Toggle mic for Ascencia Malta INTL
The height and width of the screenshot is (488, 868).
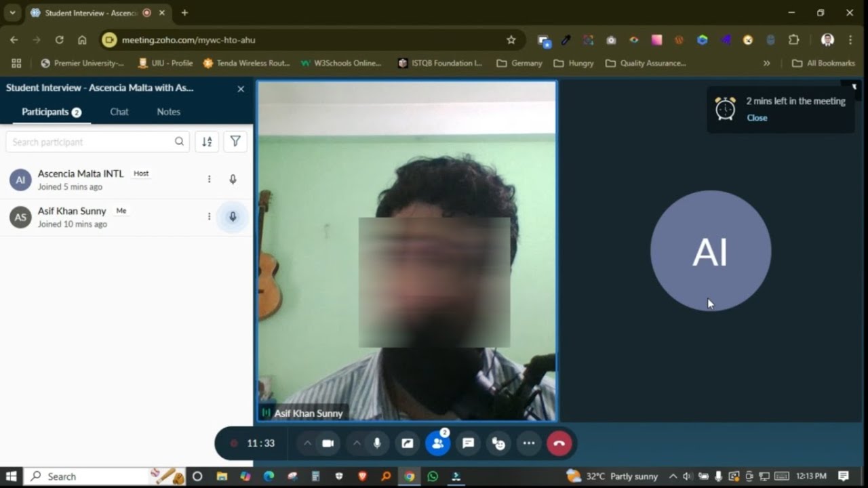pyautogui.click(x=233, y=179)
